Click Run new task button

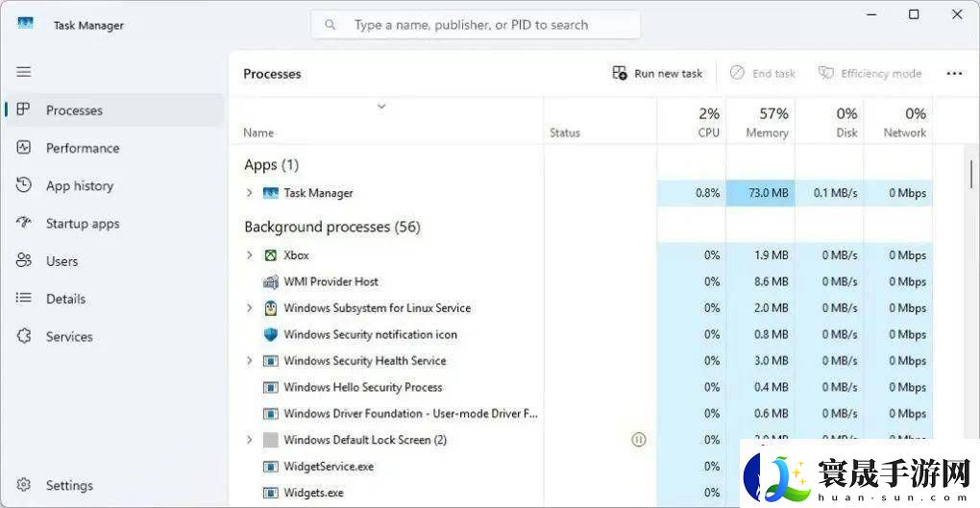(x=658, y=73)
